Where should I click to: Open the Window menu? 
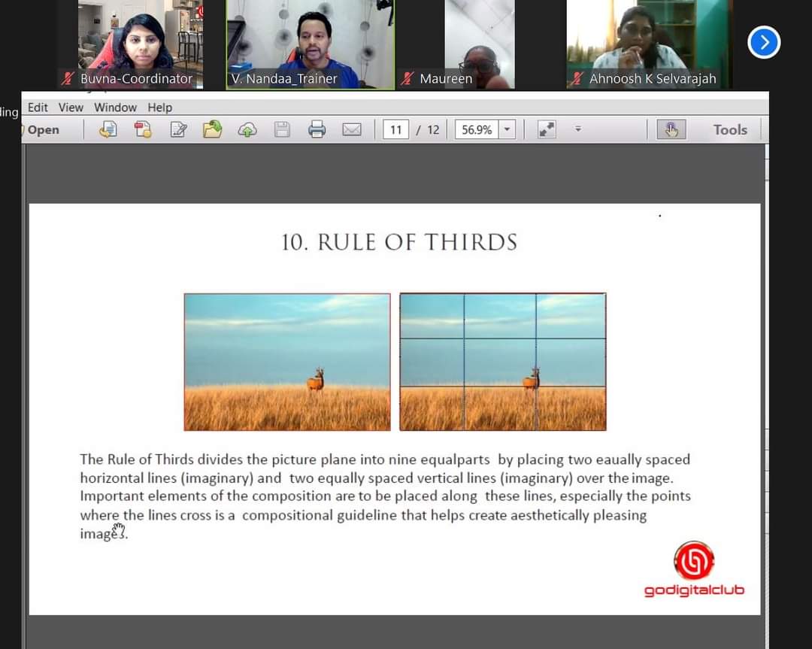tap(116, 108)
